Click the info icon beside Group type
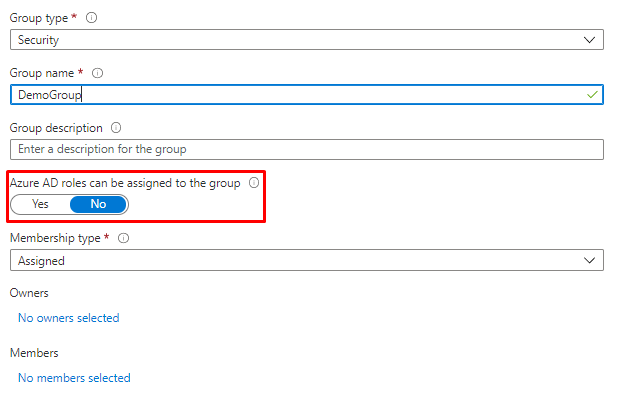Screen dimensions: 623x408 (x=91, y=18)
